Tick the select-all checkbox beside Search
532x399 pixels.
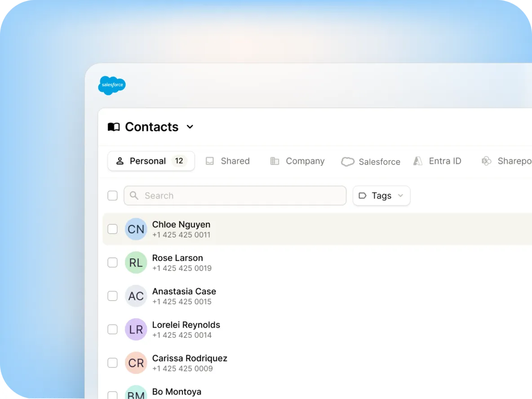113,196
